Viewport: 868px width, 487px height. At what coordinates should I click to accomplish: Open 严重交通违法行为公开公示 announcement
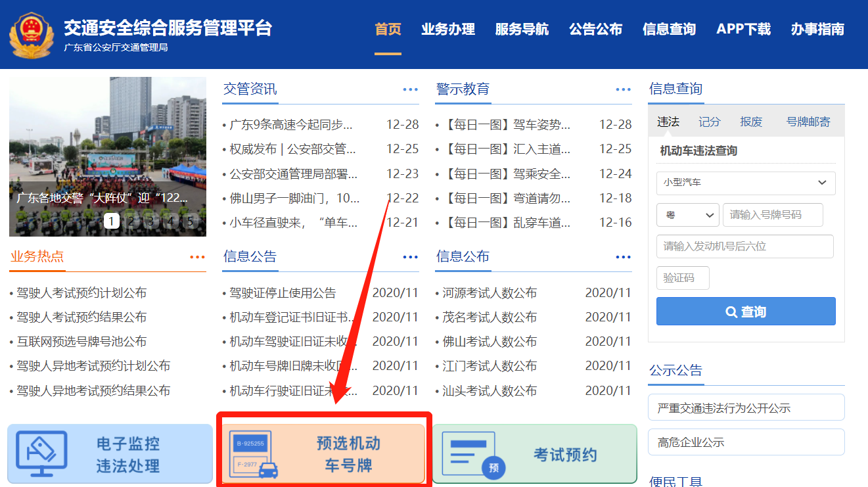[746, 407]
